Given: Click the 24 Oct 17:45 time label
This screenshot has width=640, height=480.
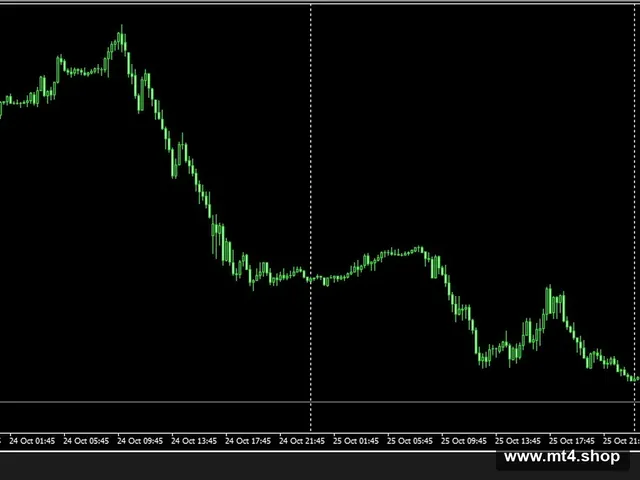Looking at the screenshot, I should [x=248, y=441].
